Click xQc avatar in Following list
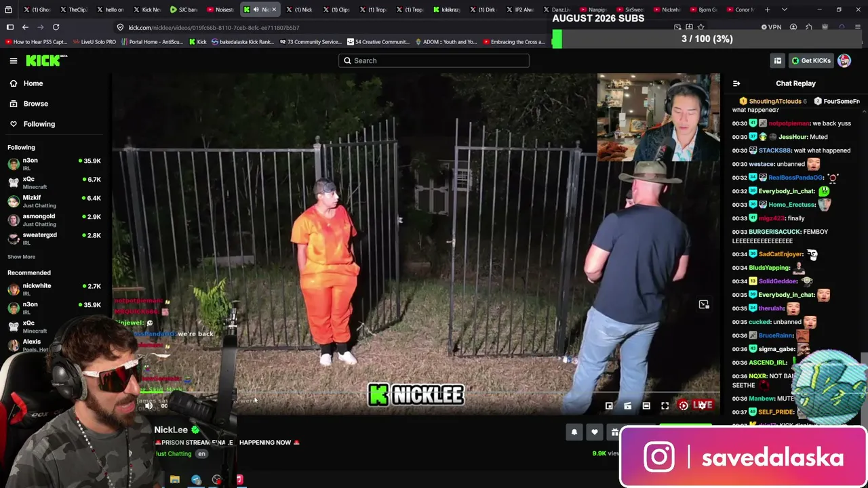 point(14,183)
